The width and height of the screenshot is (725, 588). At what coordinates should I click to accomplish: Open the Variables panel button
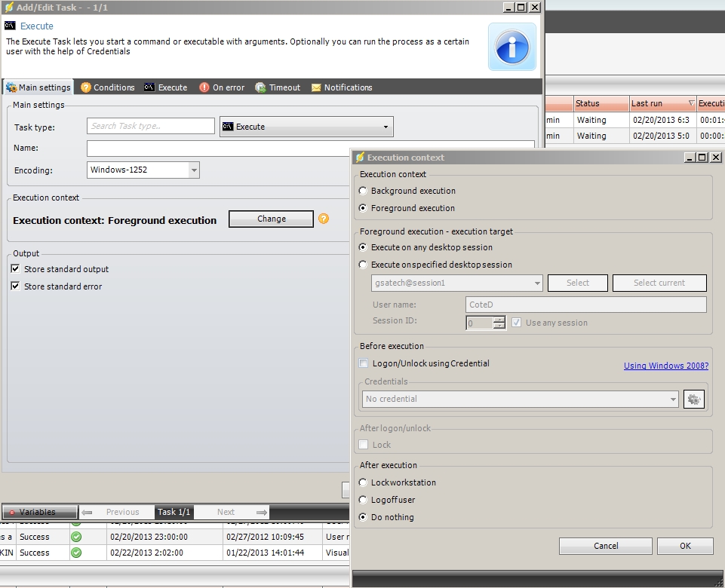39,512
